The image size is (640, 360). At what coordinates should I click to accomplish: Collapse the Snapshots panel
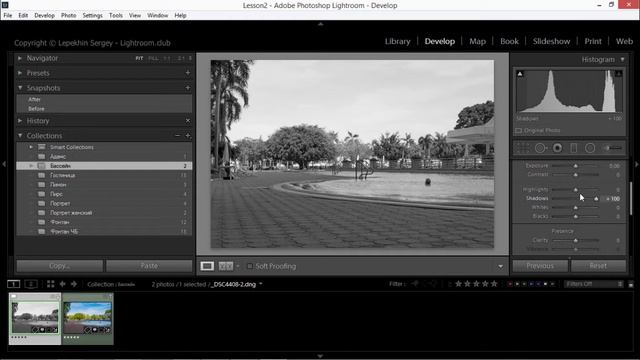click(20, 88)
